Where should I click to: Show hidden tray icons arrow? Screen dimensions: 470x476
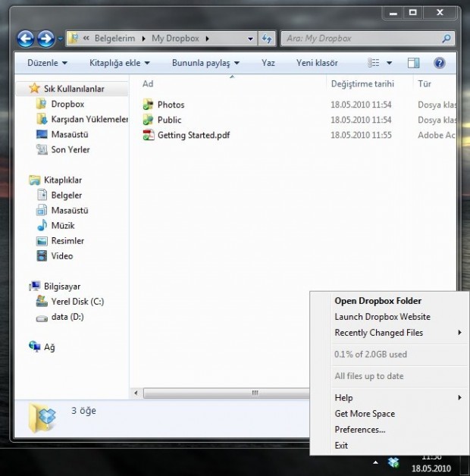pyautogui.click(x=375, y=462)
